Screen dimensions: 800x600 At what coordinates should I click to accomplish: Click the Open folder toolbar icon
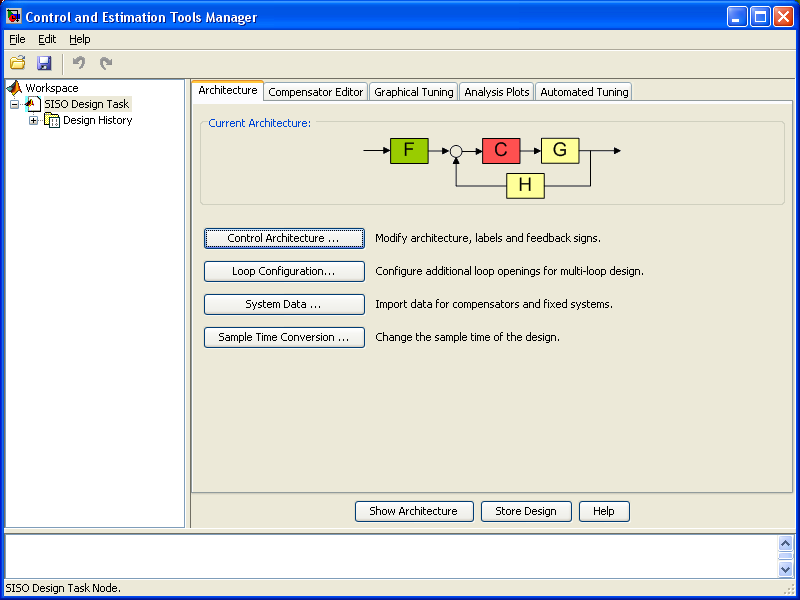(x=18, y=63)
